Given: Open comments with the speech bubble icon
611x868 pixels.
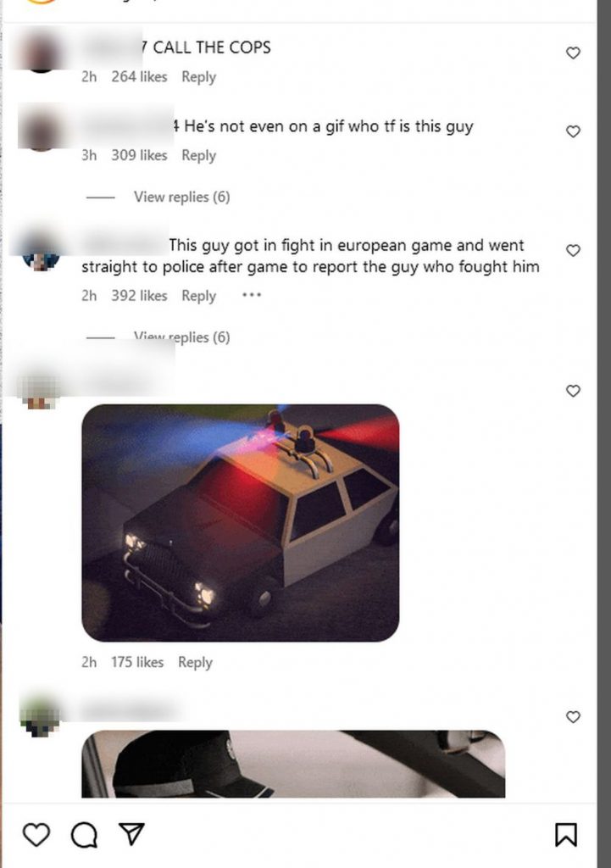Looking at the screenshot, I should [84, 835].
